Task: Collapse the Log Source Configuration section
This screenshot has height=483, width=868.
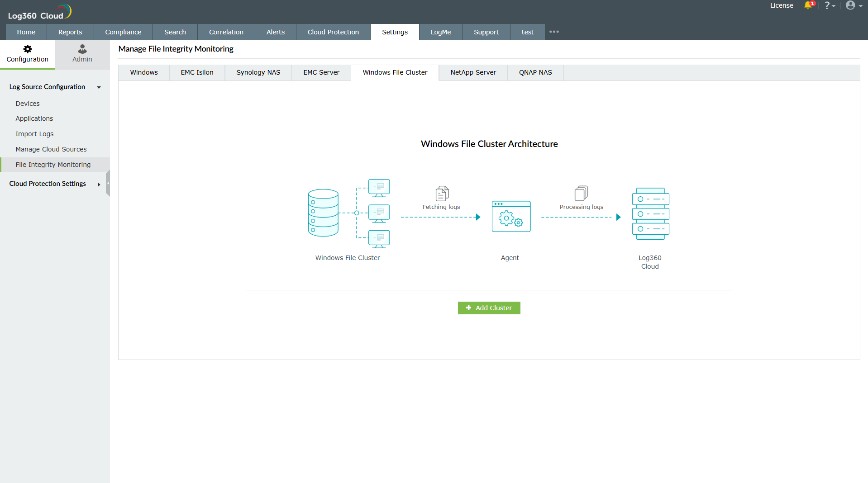Action: coord(99,87)
